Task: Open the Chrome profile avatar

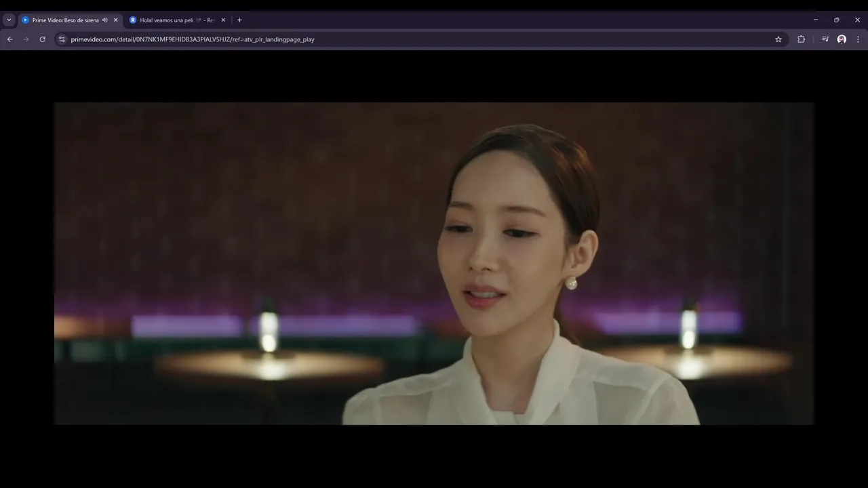Action: click(x=842, y=39)
